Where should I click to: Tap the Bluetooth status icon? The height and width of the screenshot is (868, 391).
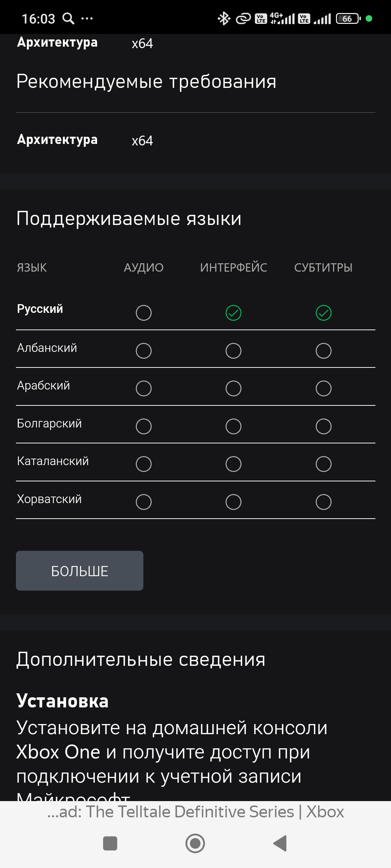pyautogui.click(x=224, y=18)
